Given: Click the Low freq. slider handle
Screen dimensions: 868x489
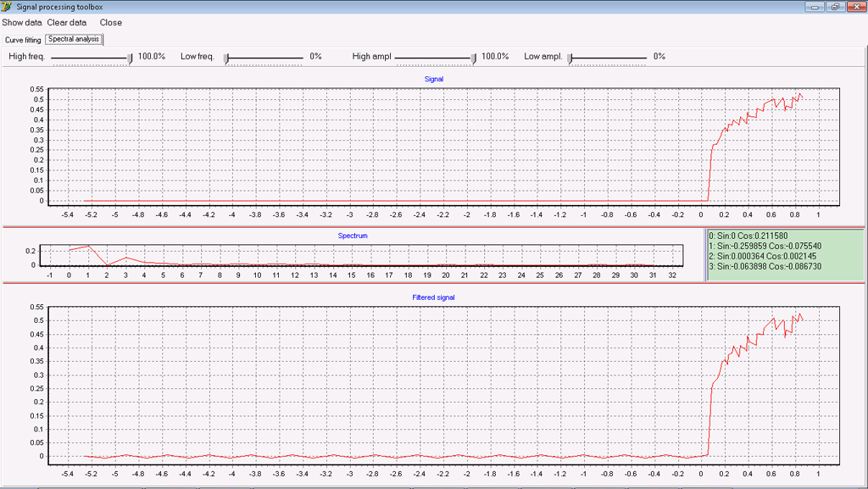Looking at the screenshot, I should point(226,58).
